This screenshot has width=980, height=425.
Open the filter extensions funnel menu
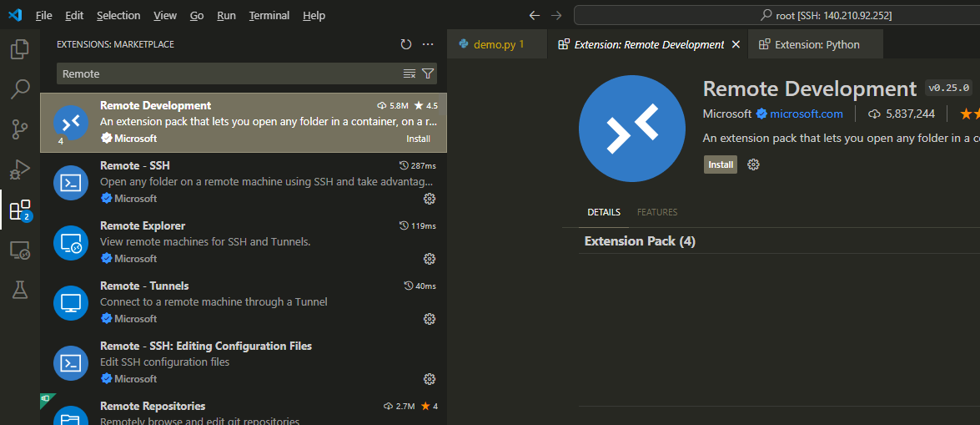coord(428,73)
